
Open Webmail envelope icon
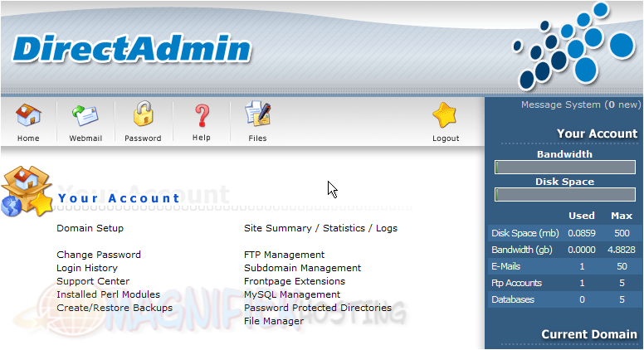coord(85,115)
